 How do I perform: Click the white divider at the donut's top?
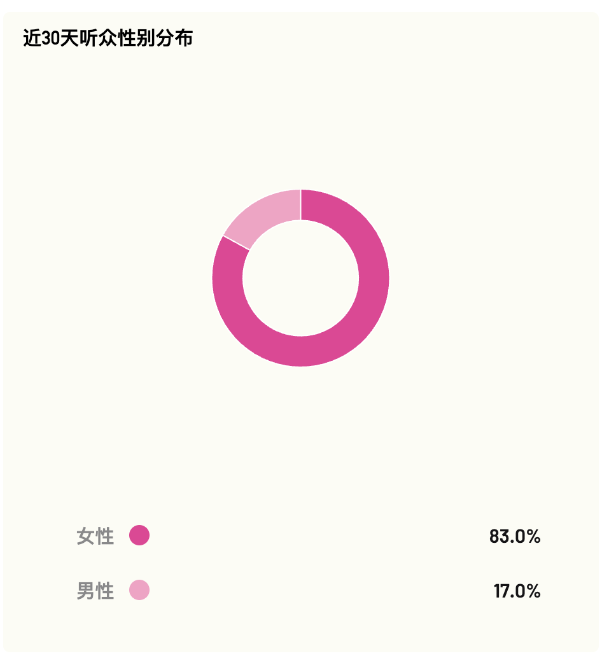[300, 204]
